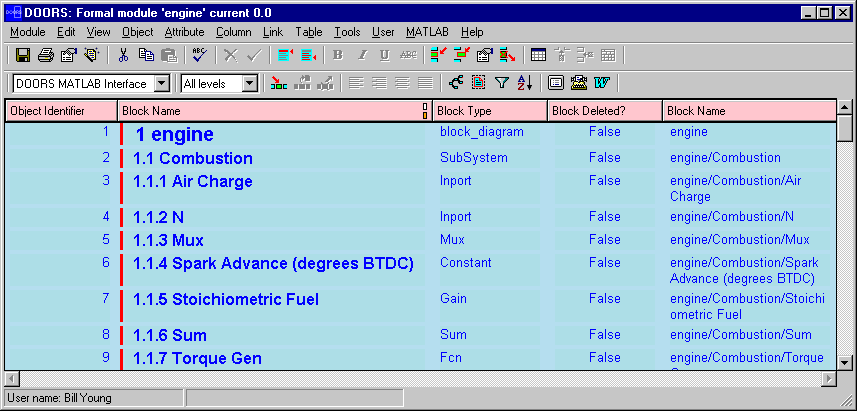The width and height of the screenshot is (857, 411).
Task: Open the View menu
Action: pos(98,32)
